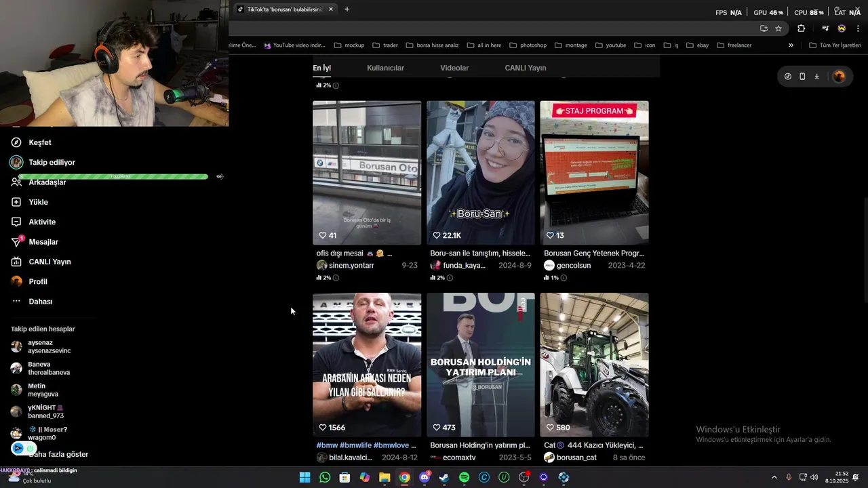This screenshot has height=488, width=868.
Task: Expand Daha fazla göster in followed accounts
Action: point(58,454)
